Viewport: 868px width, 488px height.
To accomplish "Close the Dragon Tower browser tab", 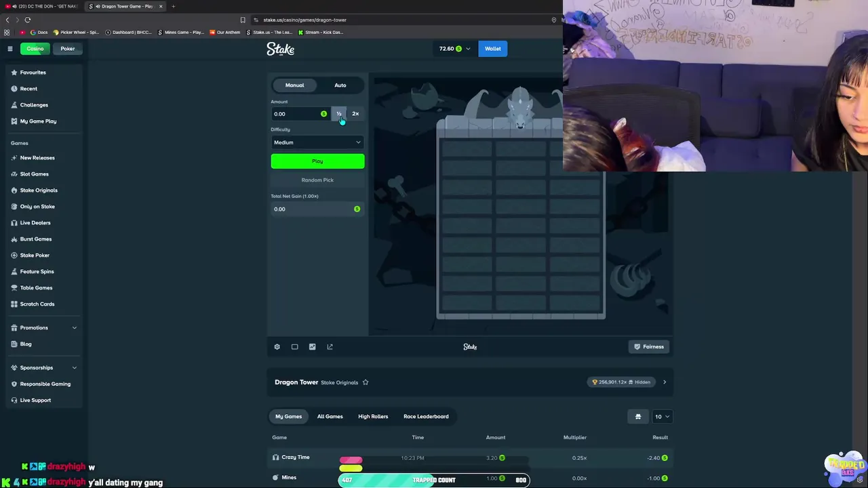I will [x=161, y=6].
